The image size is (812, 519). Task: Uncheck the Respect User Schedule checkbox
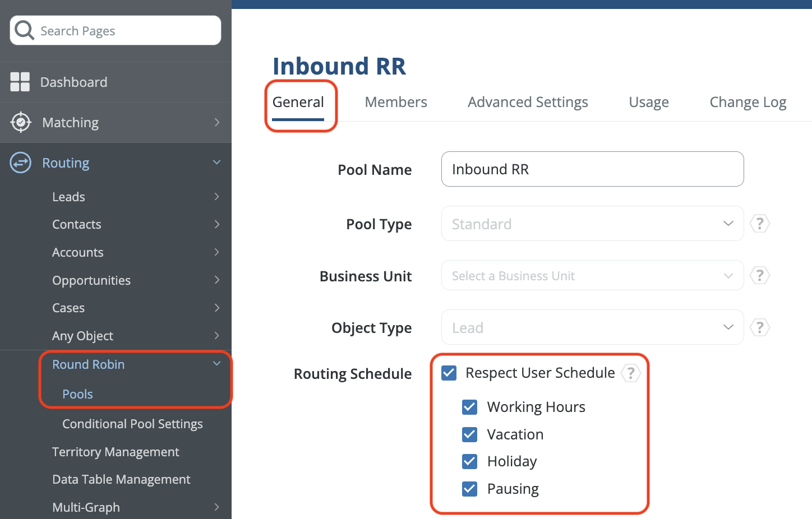[x=449, y=373]
